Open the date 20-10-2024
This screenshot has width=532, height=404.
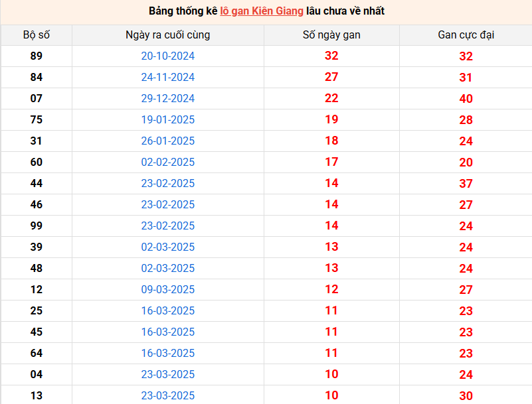click(x=168, y=56)
